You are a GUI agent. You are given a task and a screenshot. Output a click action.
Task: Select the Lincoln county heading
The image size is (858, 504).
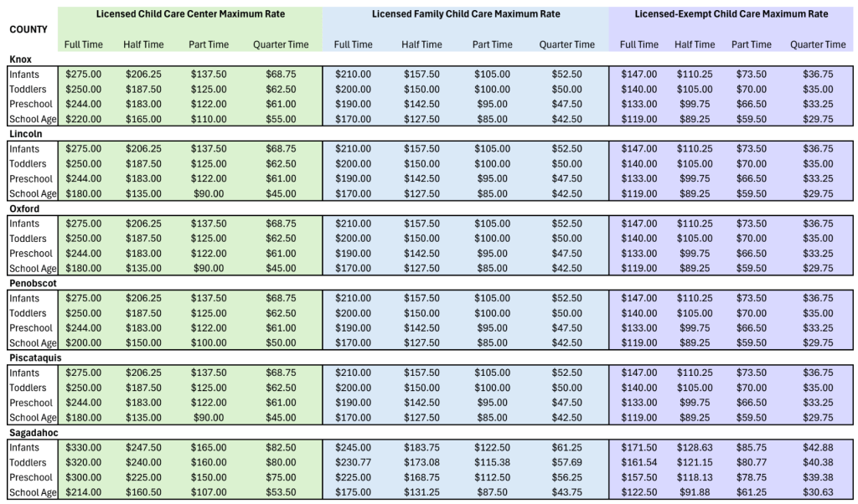tap(25, 134)
